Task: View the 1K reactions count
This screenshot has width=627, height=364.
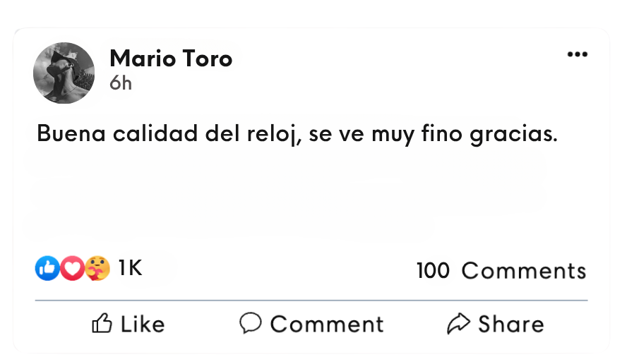Action: point(130,268)
